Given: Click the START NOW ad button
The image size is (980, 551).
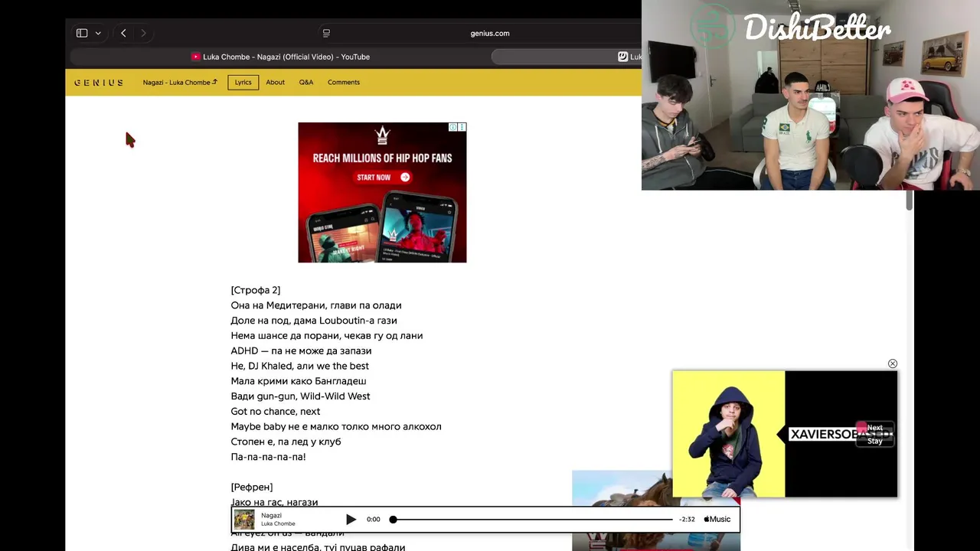Looking at the screenshot, I should coord(383,178).
